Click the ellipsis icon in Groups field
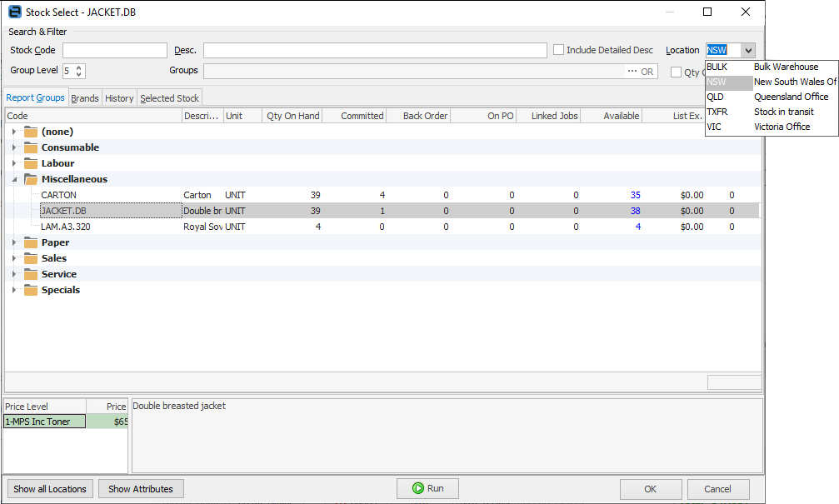The height and width of the screenshot is (504, 839). click(632, 72)
